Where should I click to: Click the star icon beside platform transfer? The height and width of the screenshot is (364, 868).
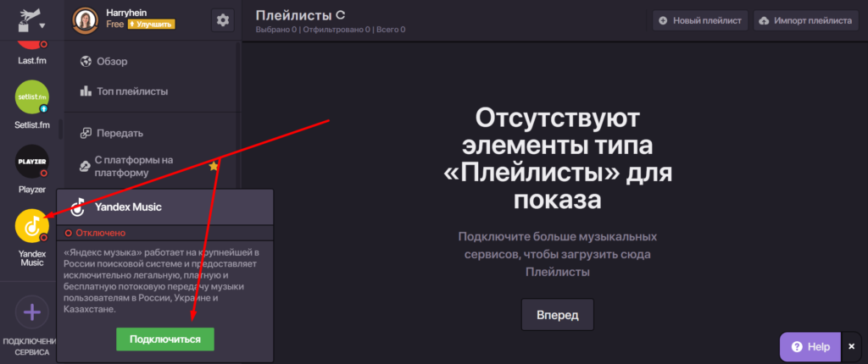click(x=214, y=166)
